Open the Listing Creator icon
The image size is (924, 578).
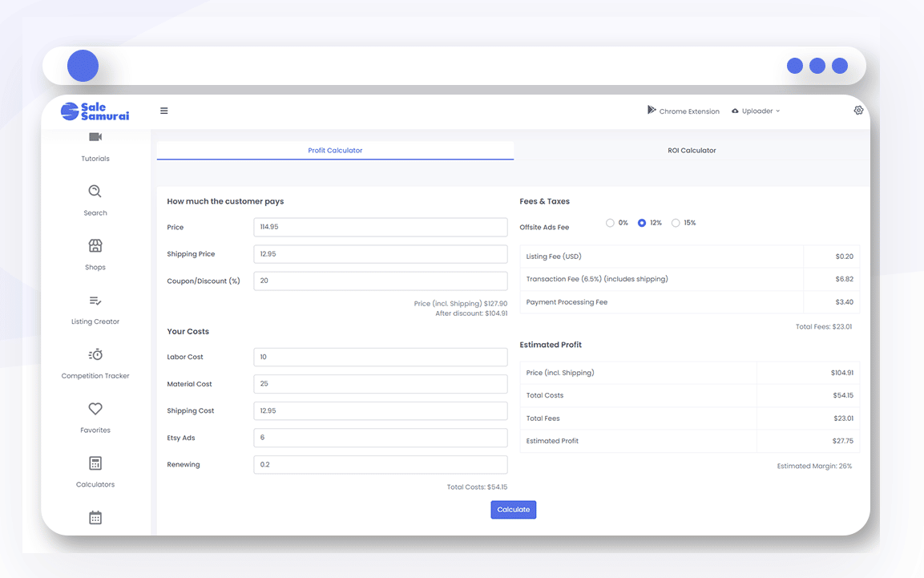(x=95, y=301)
